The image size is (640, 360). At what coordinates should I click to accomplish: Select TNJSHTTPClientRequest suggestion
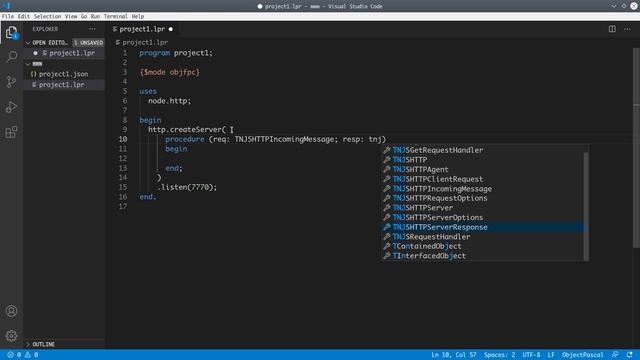tap(483, 179)
